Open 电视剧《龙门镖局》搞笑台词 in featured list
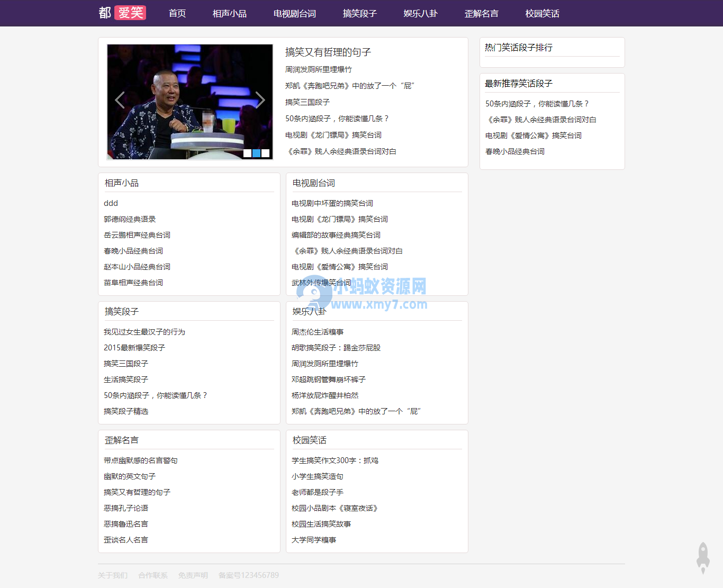 (x=333, y=135)
